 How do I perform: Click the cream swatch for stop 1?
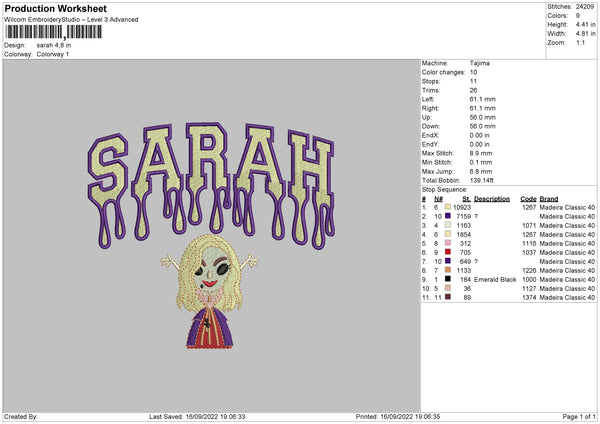[x=449, y=206]
